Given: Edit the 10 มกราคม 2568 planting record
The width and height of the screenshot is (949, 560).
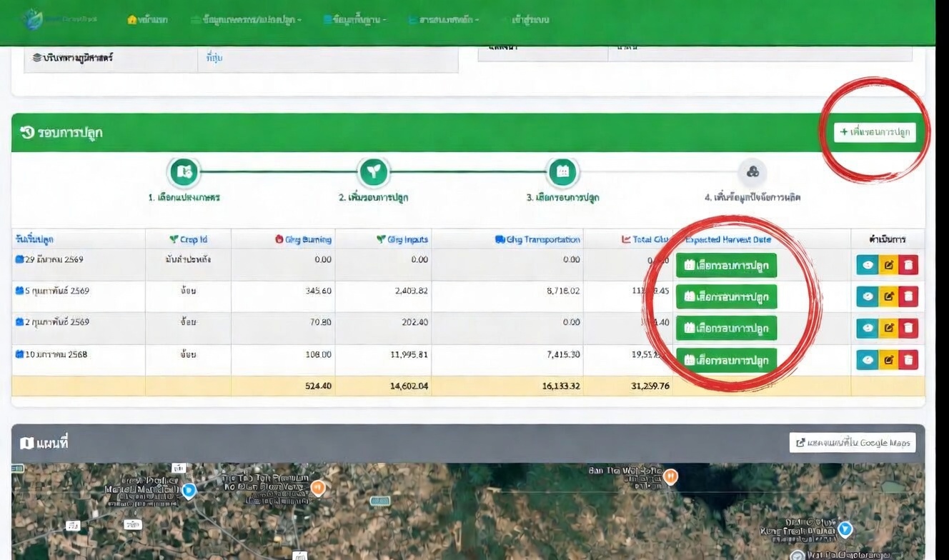Looking at the screenshot, I should (x=888, y=359).
